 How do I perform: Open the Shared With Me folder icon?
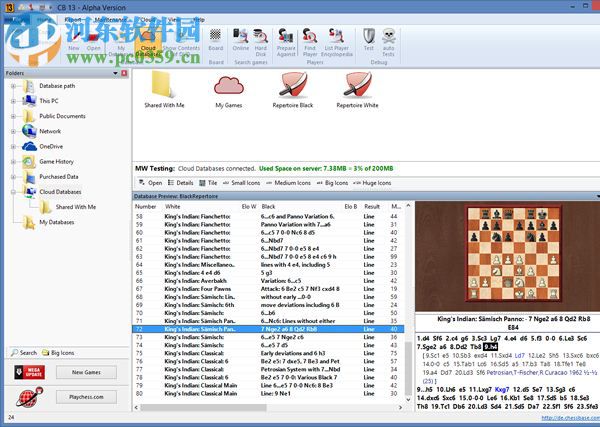164,90
